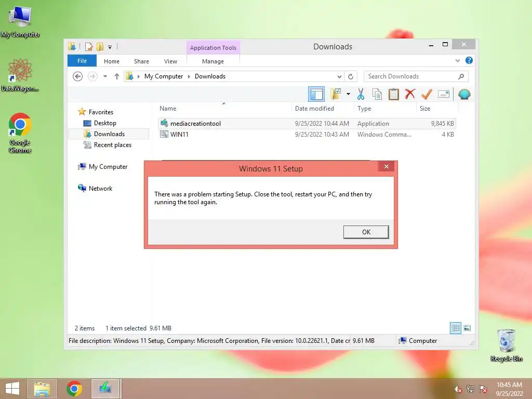Click the Email envelope toolbar icon

coord(444,94)
